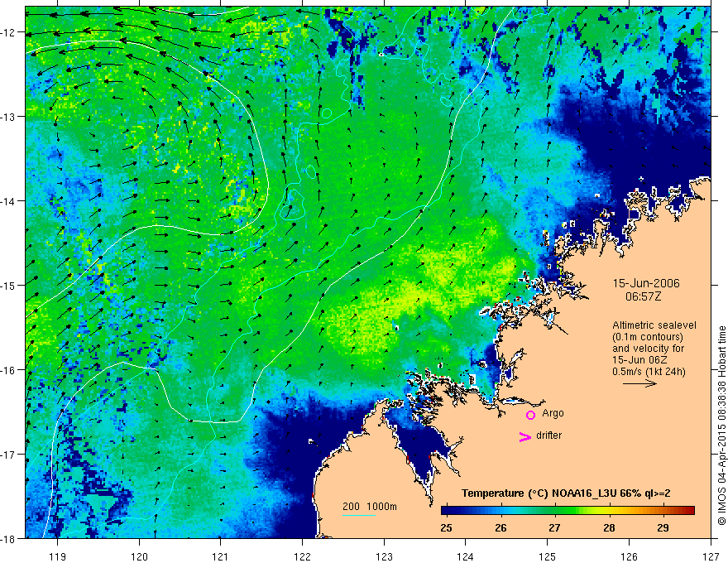Click longitude axis label 123
The width and height of the screenshot is (728, 563).
[x=384, y=556]
